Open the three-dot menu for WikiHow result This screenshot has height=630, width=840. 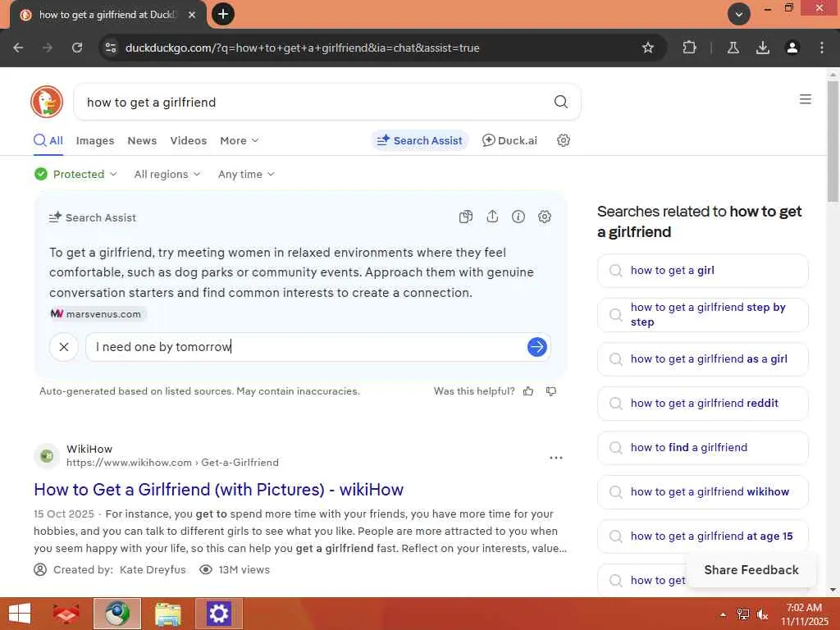click(556, 458)
